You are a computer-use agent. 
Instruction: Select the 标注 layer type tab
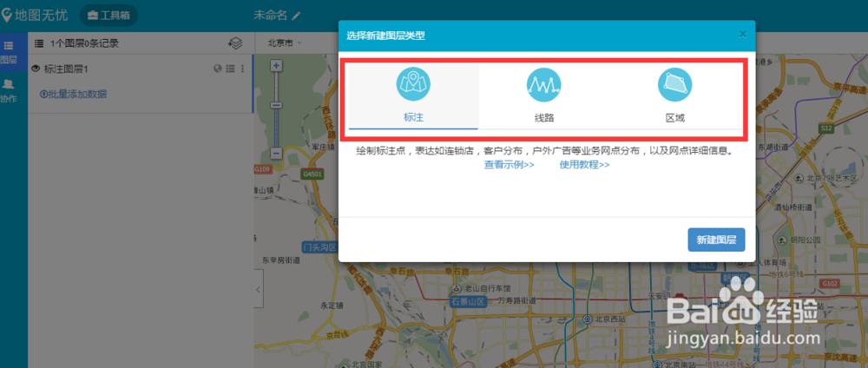tap(413, 95)
